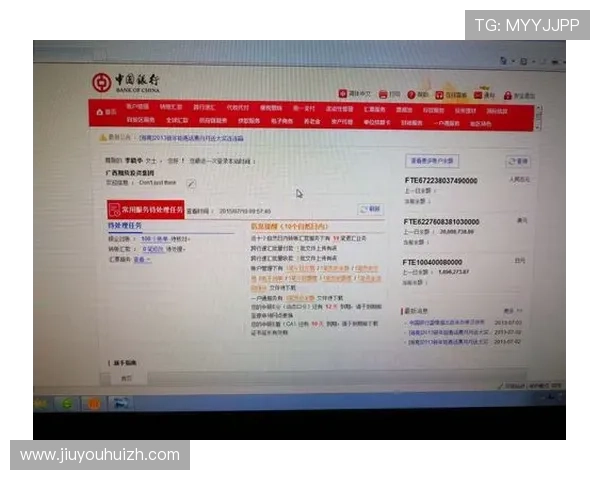Screen dimensions: 600x480
Task: Click the 查看 link in 汇票服务 row
Action: (142, 260)
